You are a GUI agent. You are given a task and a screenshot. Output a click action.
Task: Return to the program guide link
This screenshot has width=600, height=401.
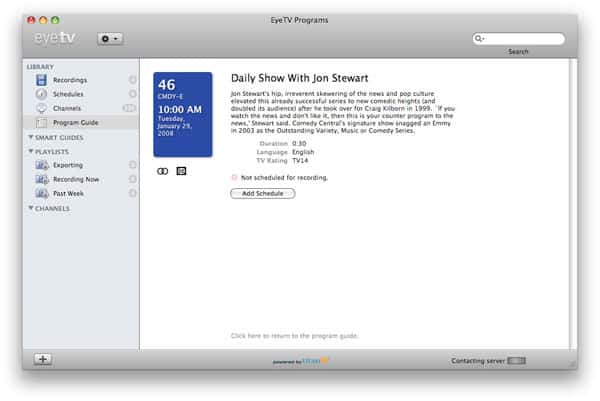coord(294,336)
